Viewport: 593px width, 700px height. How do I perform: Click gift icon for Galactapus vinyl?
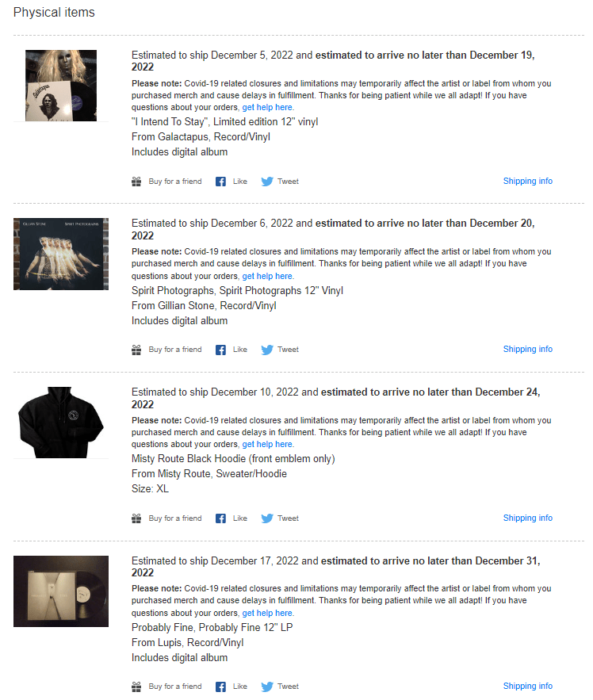coord(136,182)
